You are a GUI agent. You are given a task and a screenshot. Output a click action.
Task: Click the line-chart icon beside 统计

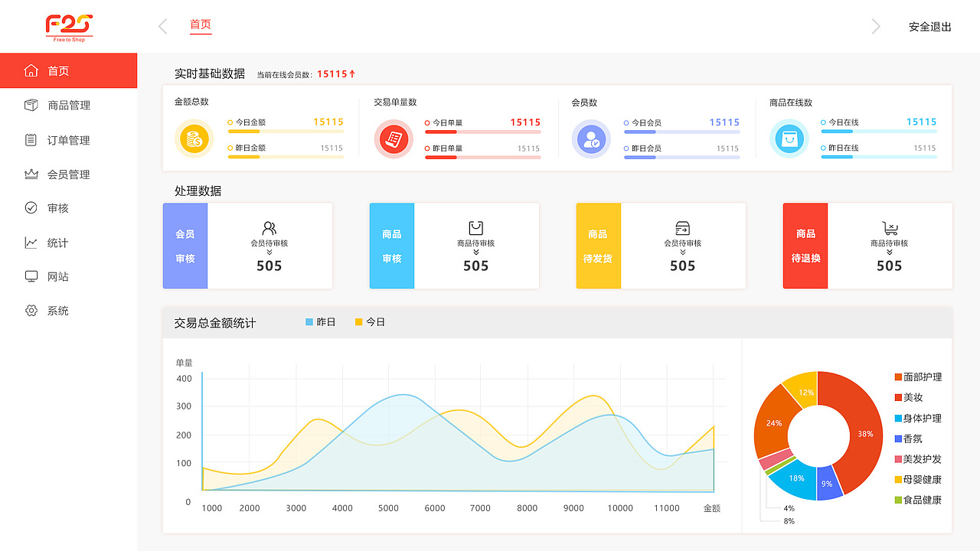tap(31, 243)
